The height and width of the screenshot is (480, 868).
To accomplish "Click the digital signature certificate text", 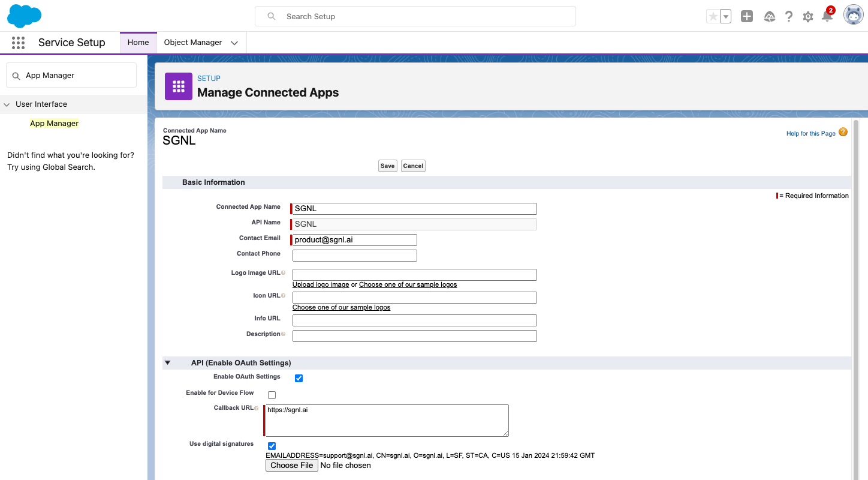I will point(430,455).
